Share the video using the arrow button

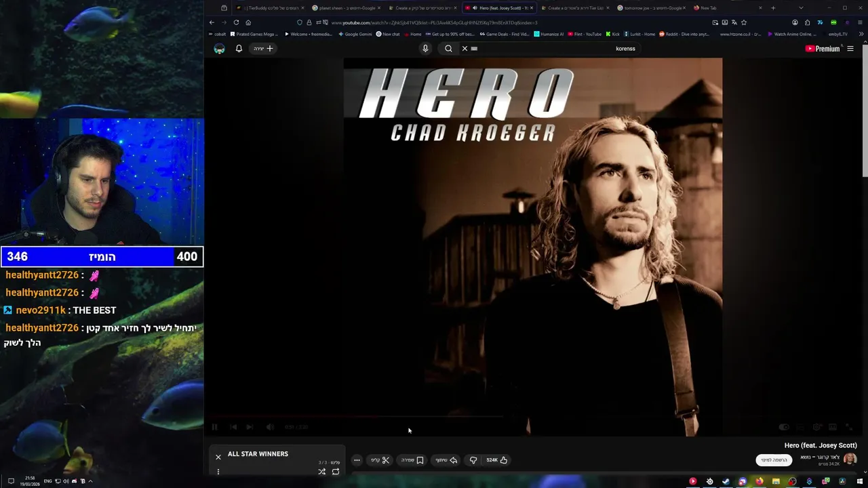446,460
